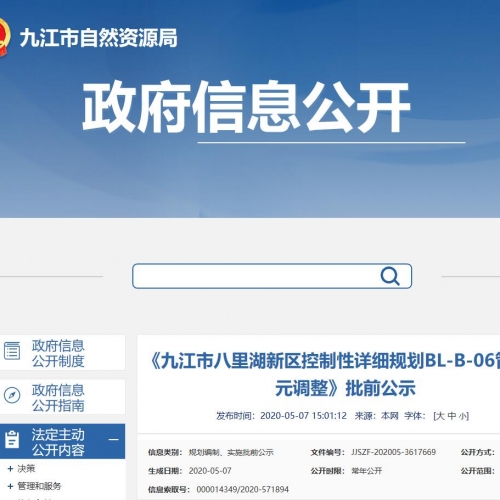The height and width of the screenshot is (500, 500).
Task: Open the 管理和服务 category
Action: (39, 486)
